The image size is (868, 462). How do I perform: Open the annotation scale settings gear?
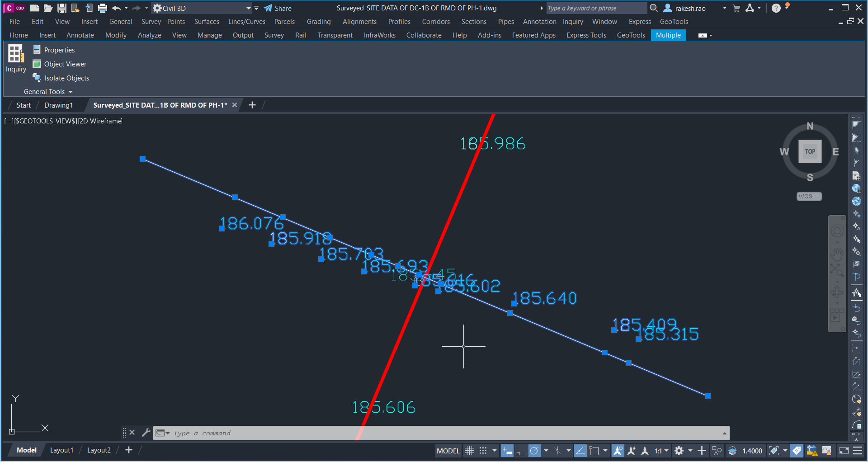click(679, 450)
